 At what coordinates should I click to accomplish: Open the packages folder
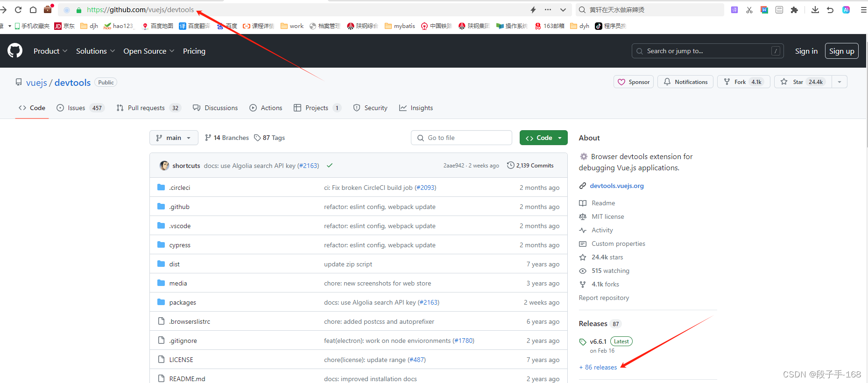(x=183, y=302)
